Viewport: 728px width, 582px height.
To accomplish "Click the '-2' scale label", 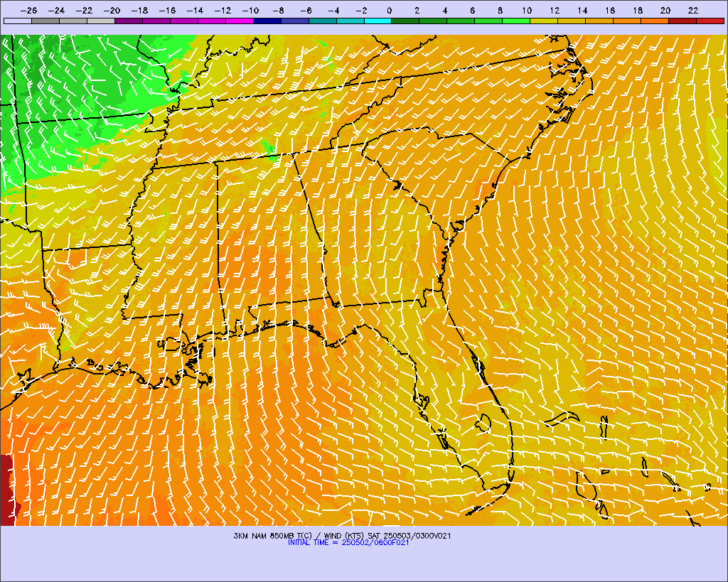I will tap(361, 10).
